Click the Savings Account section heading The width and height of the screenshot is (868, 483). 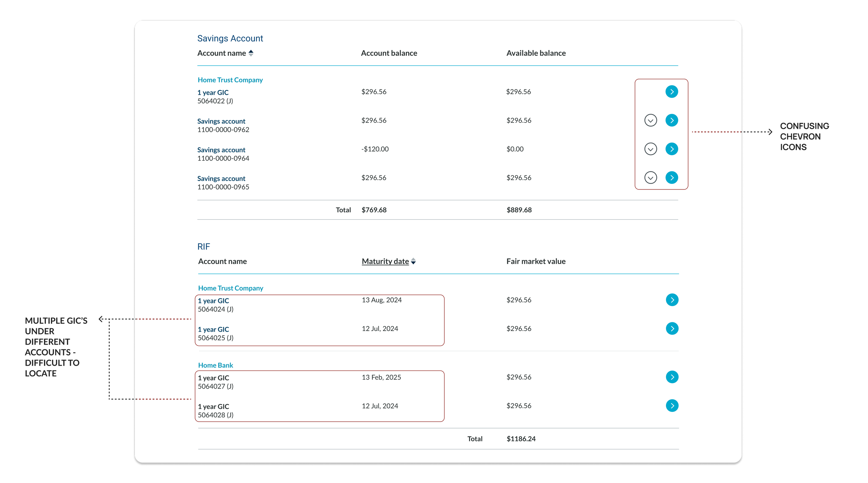(x=230, y=39)
